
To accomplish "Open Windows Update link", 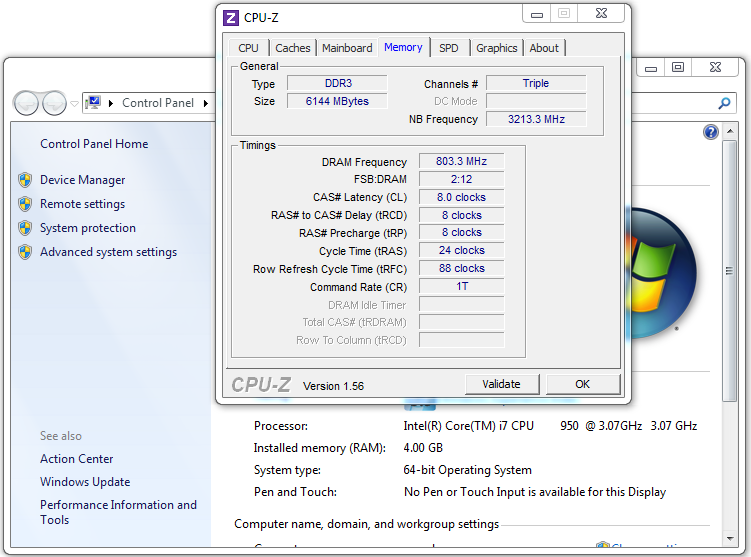I will coord(85,482).
